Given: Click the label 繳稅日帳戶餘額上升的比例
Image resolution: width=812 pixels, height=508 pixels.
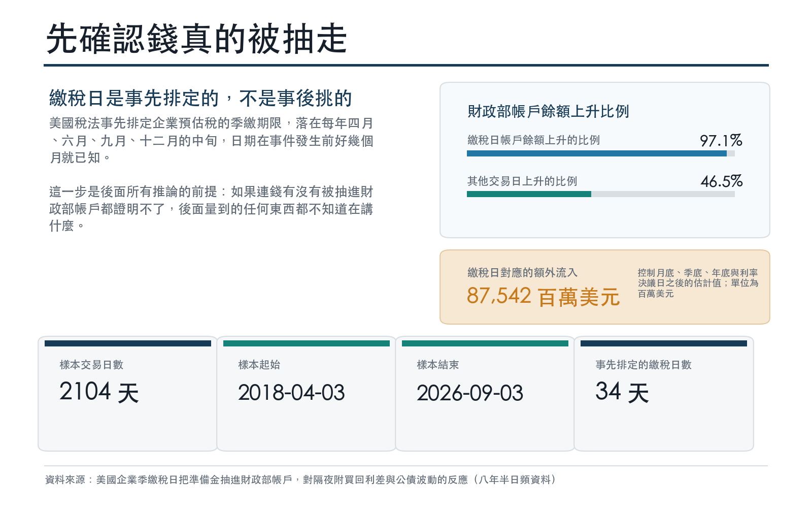Looking at the screenshot, I should coord(533,140).
